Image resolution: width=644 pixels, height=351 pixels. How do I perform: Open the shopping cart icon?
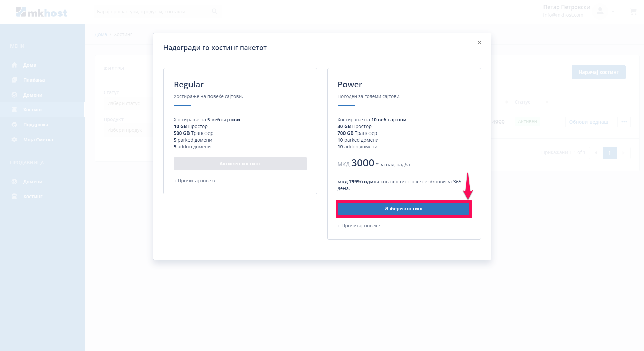[x=633, y=12]
